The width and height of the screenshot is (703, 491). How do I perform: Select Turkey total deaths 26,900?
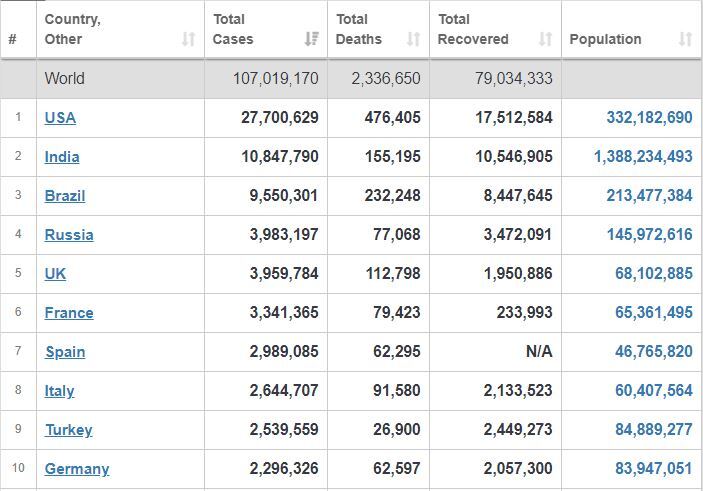click(x=397, y=430)
